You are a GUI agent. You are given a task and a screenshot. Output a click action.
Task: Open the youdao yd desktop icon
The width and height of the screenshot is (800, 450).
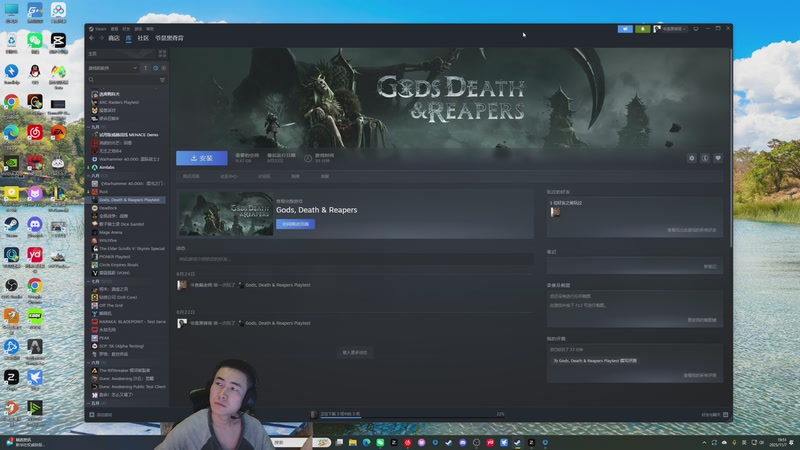tap(35, 257)
